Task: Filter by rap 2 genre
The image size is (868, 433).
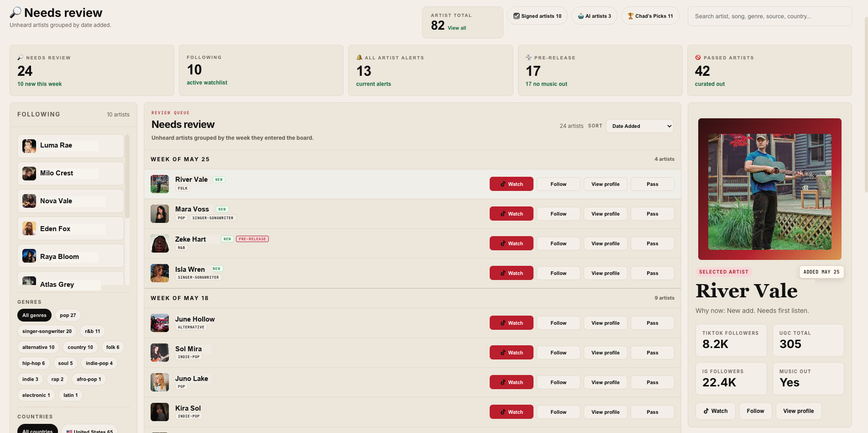Action: [x=58, y=379]
